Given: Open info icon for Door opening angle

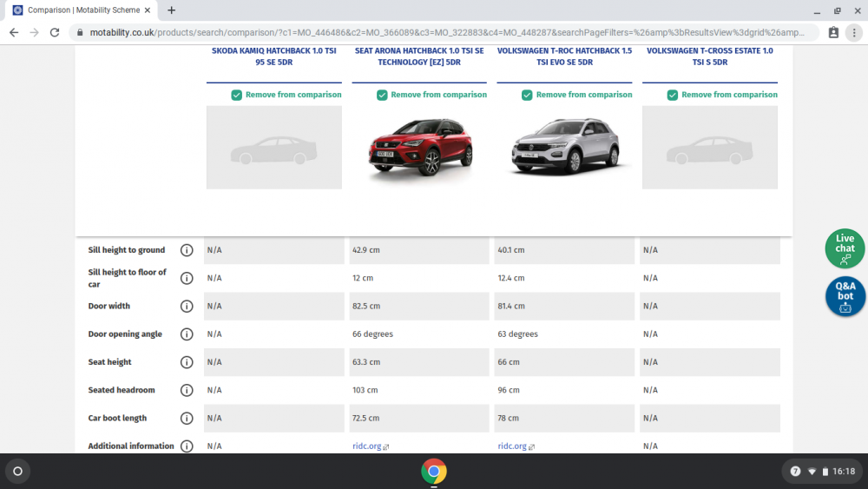Looking at the screenshot, I should click(187, 334).
